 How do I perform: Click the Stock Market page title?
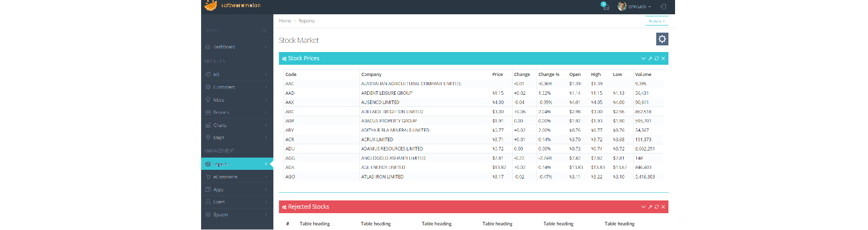[x=299, y=40]
